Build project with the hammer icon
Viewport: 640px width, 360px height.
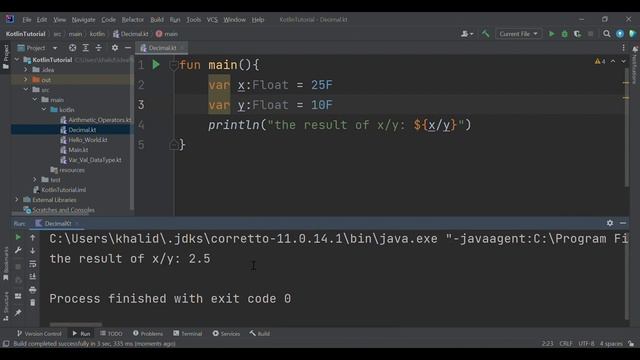pyautogui.click(x=485, y=34)
